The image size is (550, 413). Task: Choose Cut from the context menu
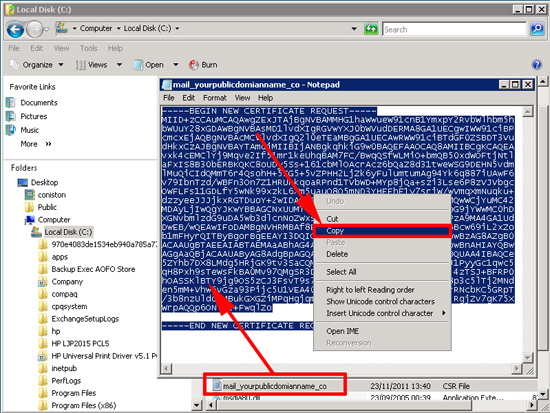382,219
